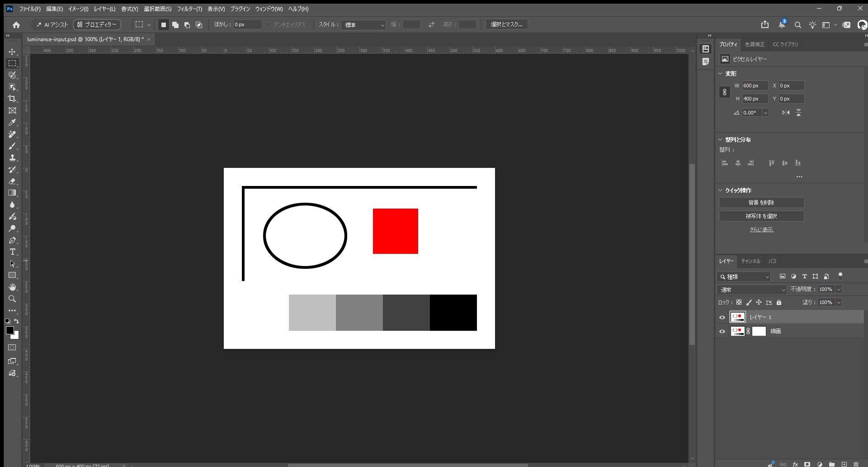868x467 pixels.
Task: Select the Zoom tool
Action: (x=12, y=299)
